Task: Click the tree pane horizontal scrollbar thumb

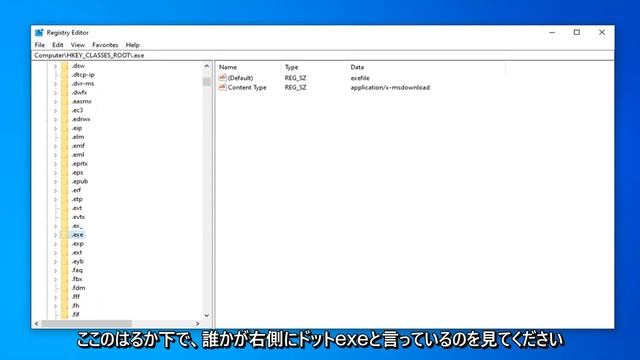Action: coord(87,324)
